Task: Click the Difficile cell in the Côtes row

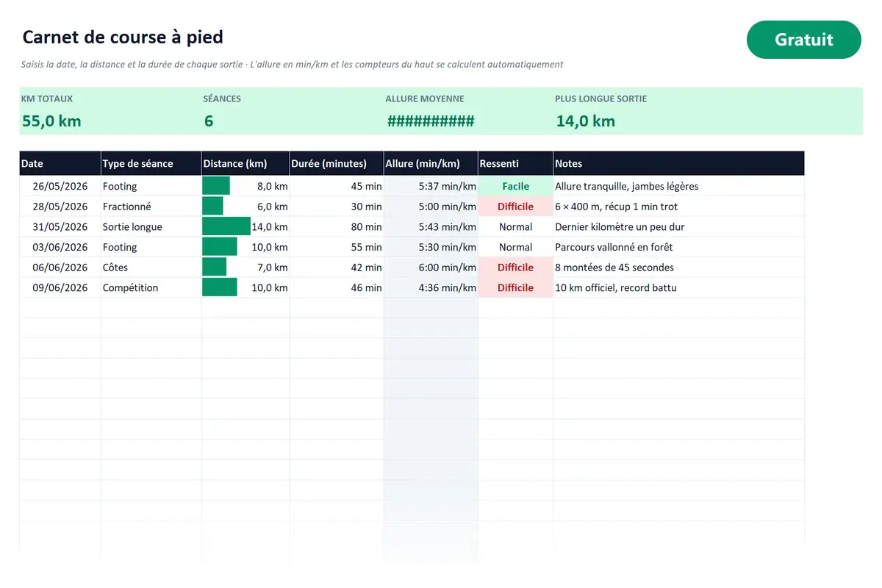Action: pyautogui.click(x=515, y=267)
